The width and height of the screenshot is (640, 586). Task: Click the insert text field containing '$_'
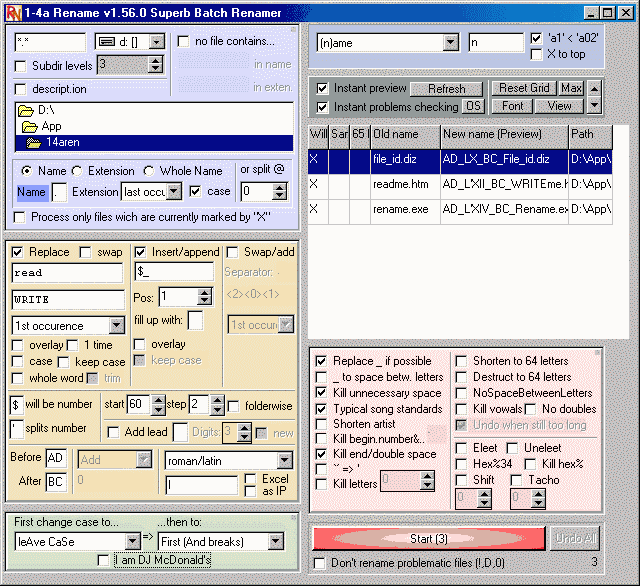point(174,271)
